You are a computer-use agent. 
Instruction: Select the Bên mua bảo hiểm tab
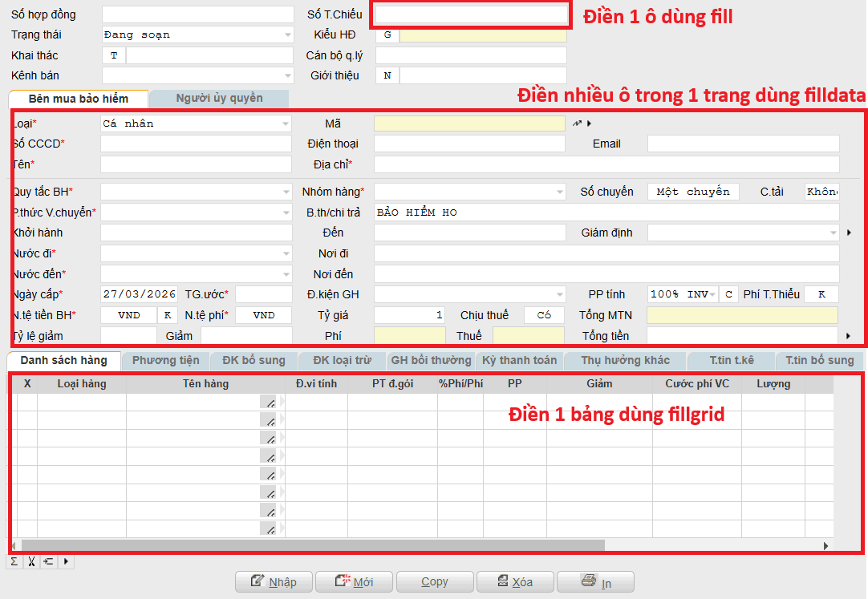(79, 99)
